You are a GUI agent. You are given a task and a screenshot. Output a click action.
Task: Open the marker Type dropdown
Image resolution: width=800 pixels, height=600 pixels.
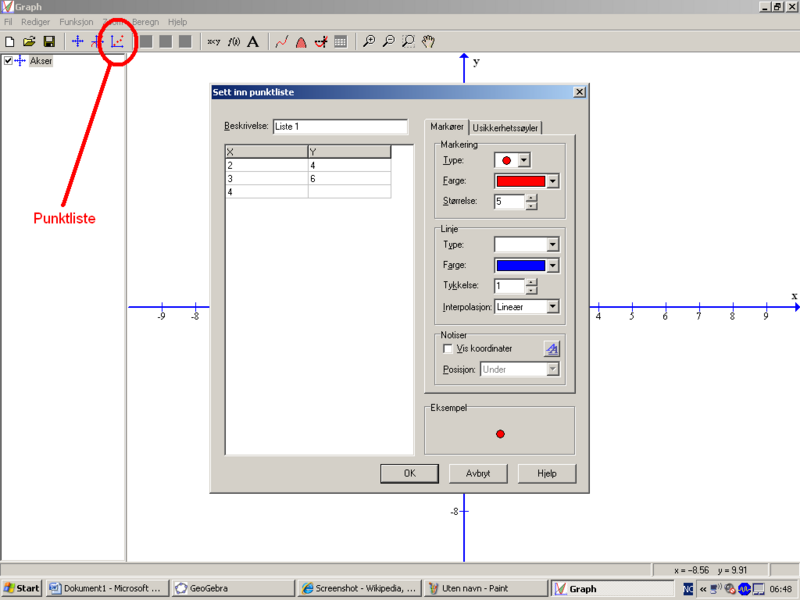click(512, 160)
